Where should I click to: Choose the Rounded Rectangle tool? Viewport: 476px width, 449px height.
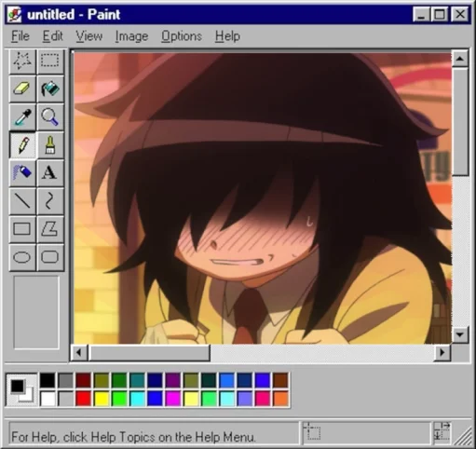[50, 257]
